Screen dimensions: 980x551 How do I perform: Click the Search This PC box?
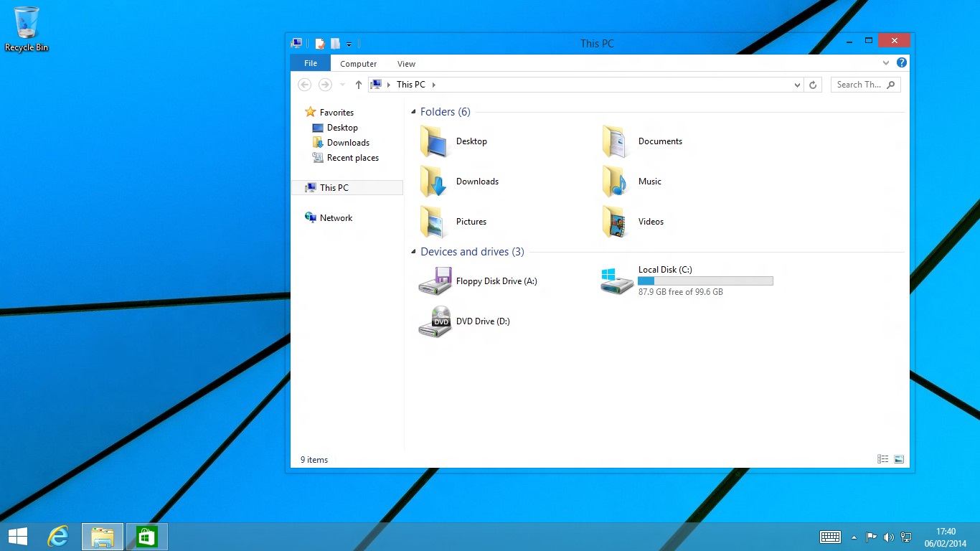pos(859,85)
